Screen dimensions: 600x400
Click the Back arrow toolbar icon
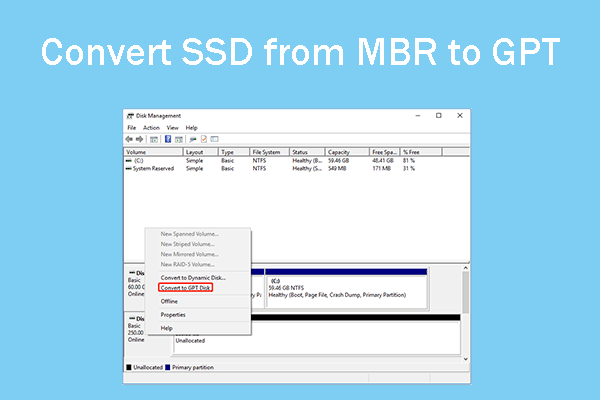129,139
